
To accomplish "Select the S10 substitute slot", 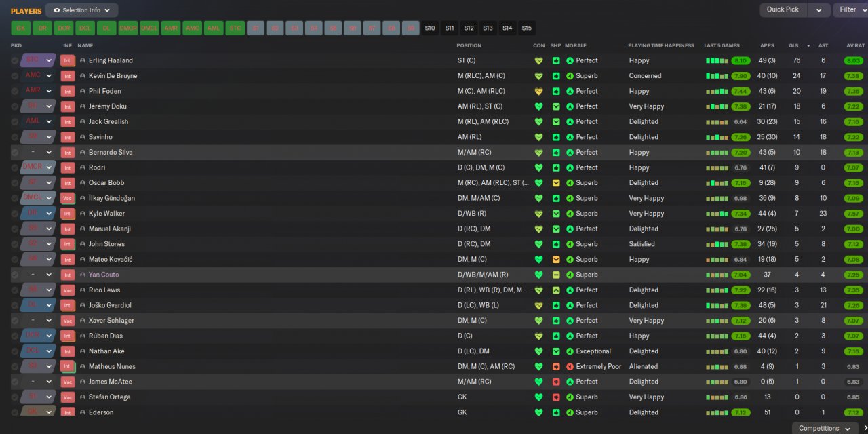I will (430, 28).
